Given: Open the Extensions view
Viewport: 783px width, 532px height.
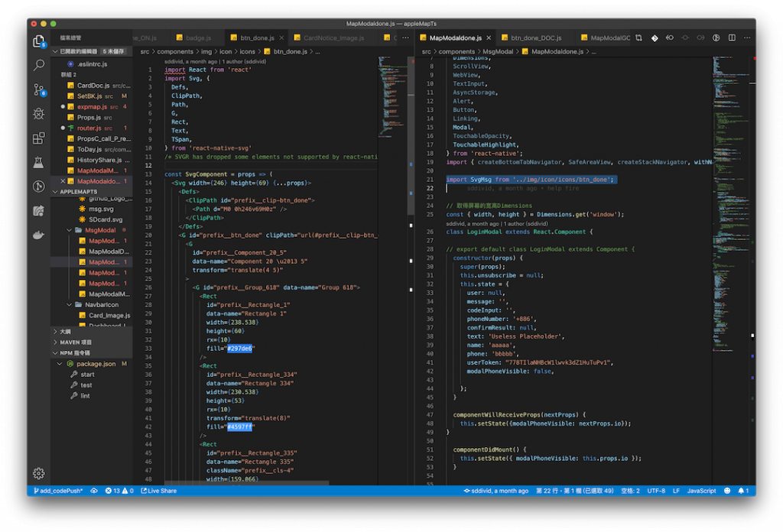Looking at the screenshot, I should [38, 138].
